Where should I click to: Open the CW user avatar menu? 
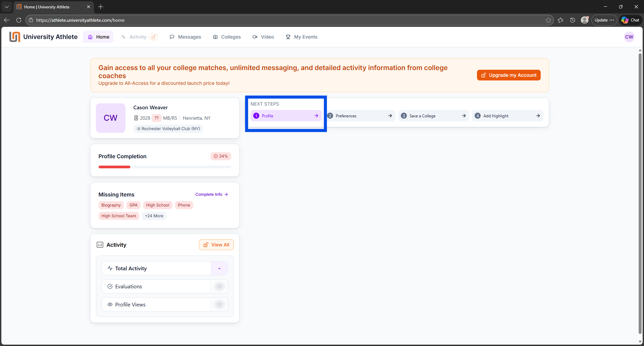629,37
